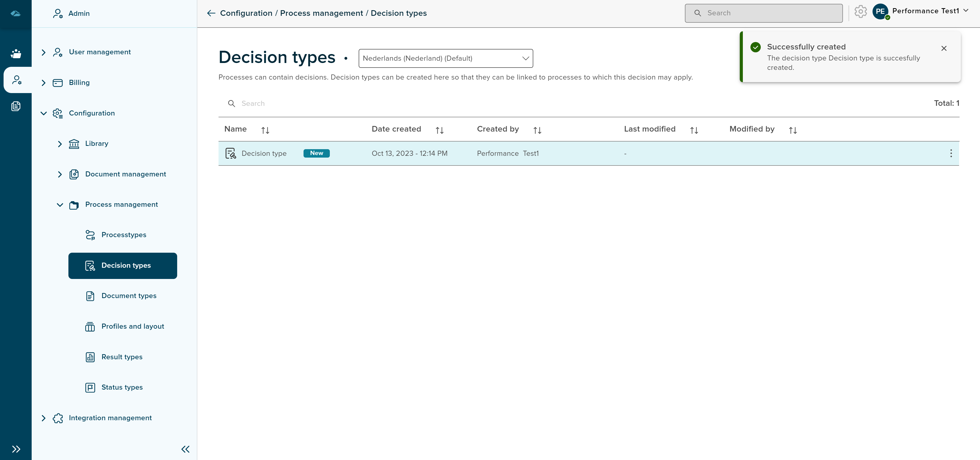
Task: Dismiss the Successfully created notification
Action: coord(943,48)
